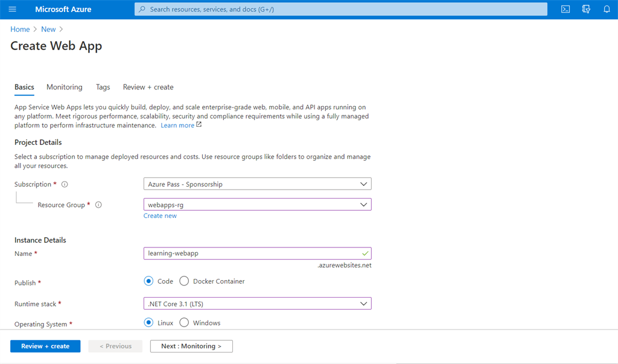618x364 pixels.
Task: Open the notifications bell
Action: (x=607, y=9)
